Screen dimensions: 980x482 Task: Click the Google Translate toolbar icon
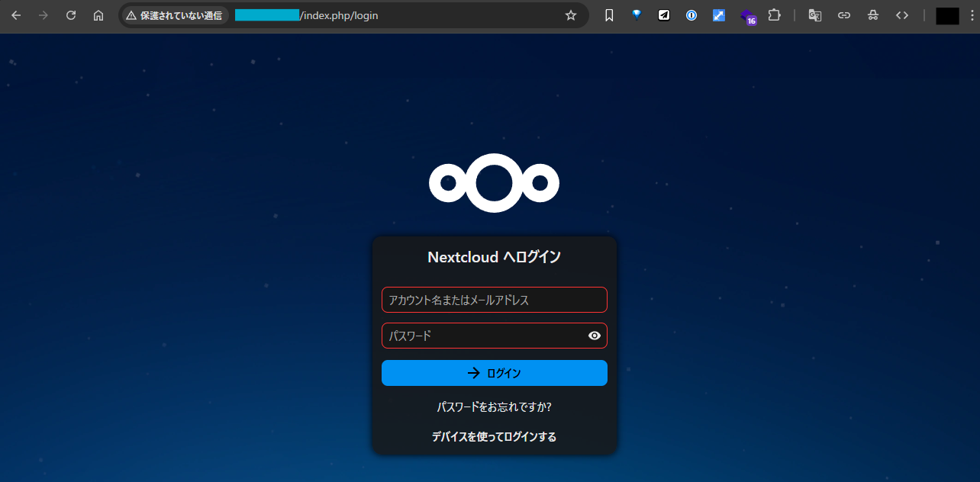pyautogui.click(x=815, y=15)
